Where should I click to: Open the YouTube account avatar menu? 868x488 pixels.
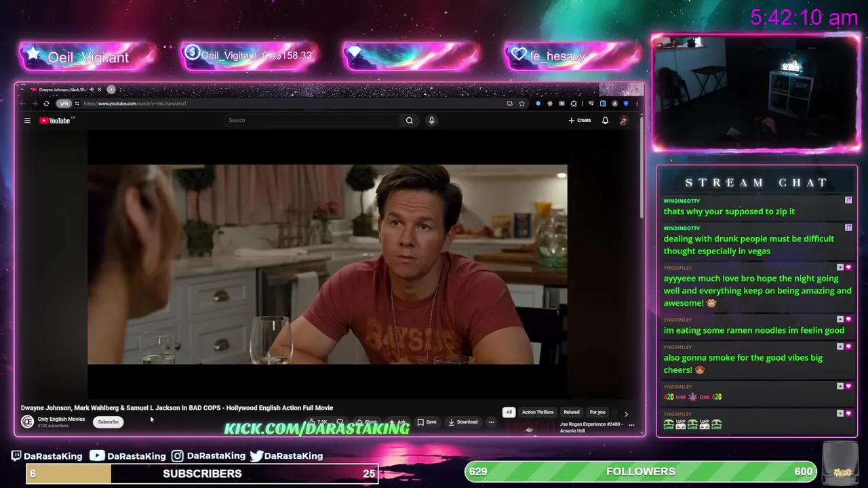point(624,121)
